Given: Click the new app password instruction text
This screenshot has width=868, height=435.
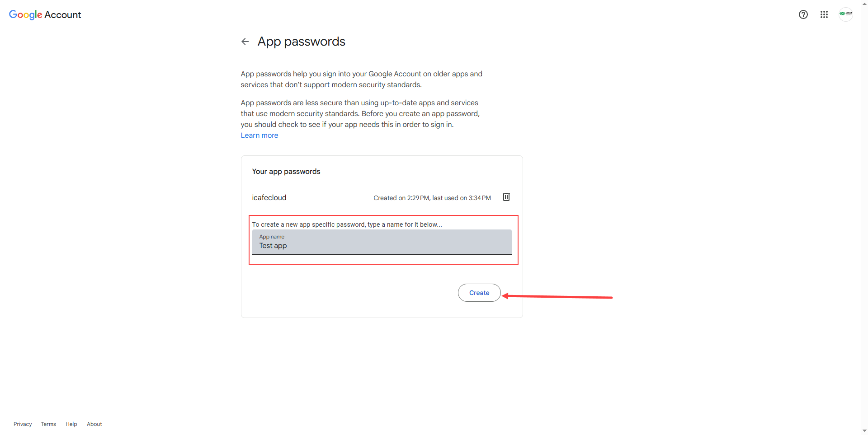Looking at the screenshot, I should click(347, 225).
